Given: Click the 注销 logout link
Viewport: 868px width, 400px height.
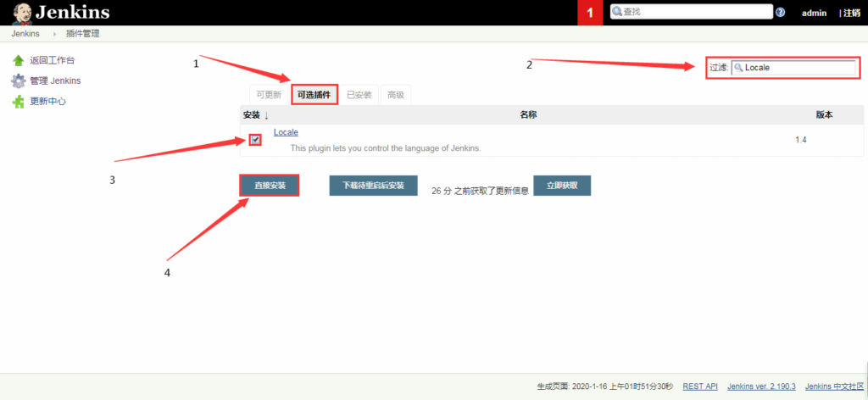Looking at the screenshot, I should (x=851, y=13).
